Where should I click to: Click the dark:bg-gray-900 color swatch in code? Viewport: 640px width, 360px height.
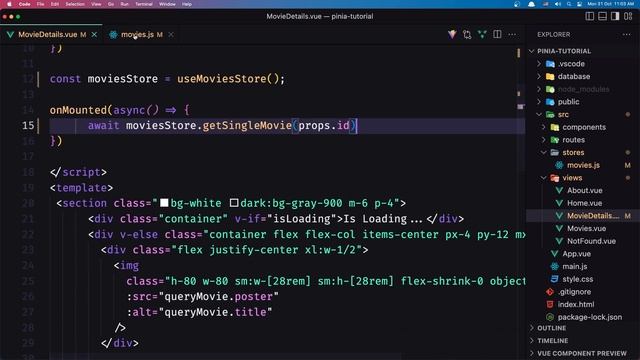click(234, 203)
